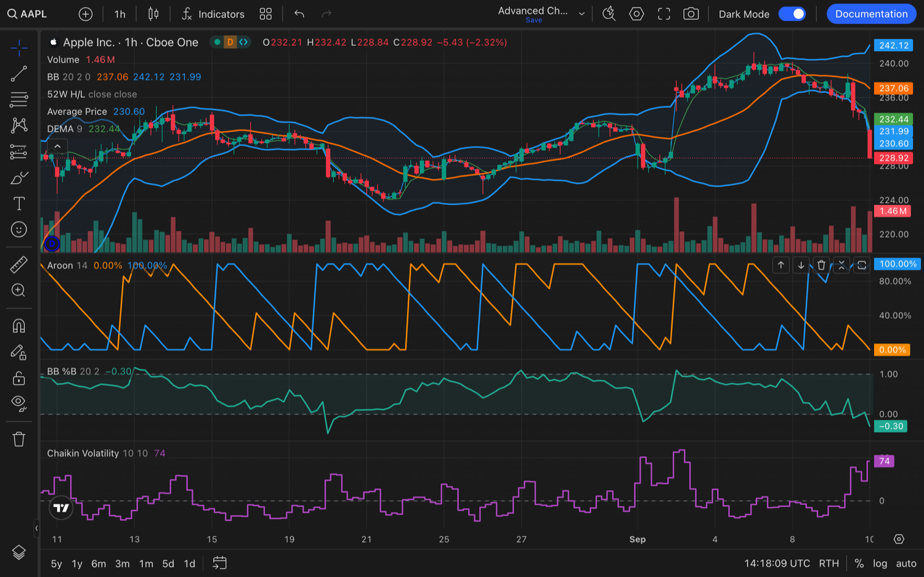Collapse the Aroon pane
Image resolution: width=924 pixels, height=577 pixels.
coord(841,265)
